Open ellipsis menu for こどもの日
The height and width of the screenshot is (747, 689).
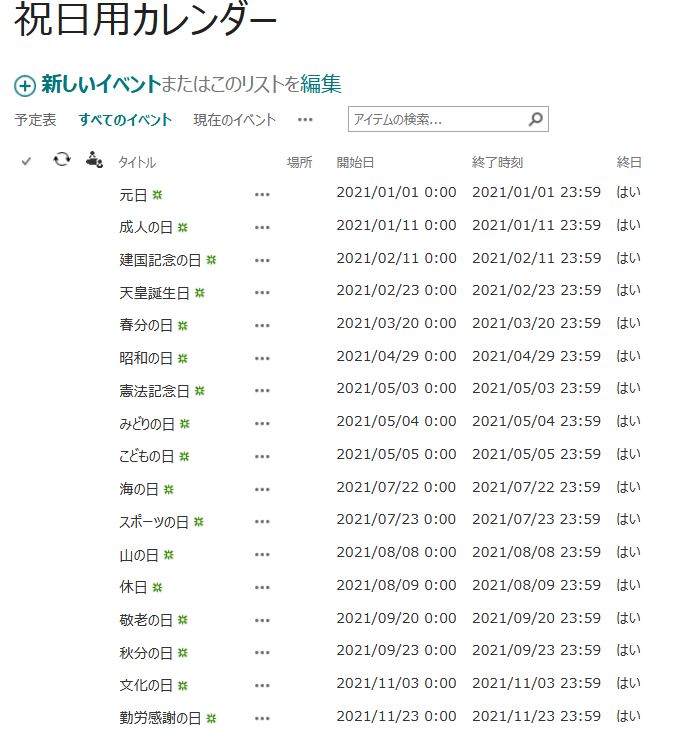point(262,457)
